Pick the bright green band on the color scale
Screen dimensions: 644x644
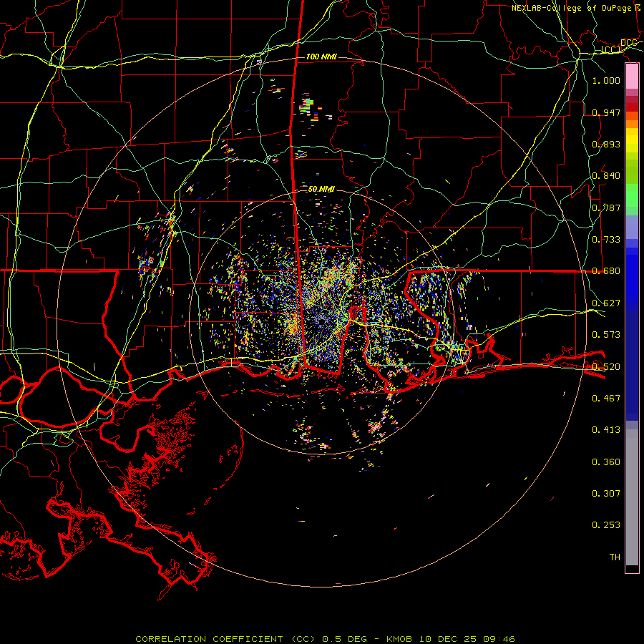(x=632, y=195)
